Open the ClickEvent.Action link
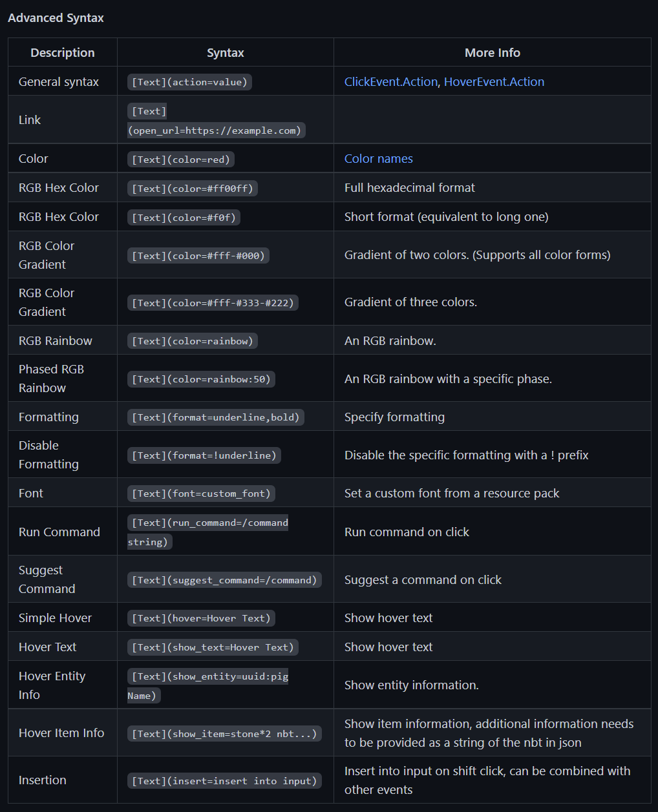The image size is (658, 812). 391,82
